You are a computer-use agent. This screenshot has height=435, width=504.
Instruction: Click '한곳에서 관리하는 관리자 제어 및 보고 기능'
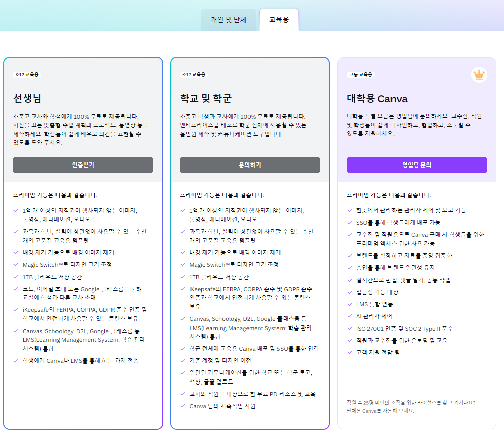point(411,210)
